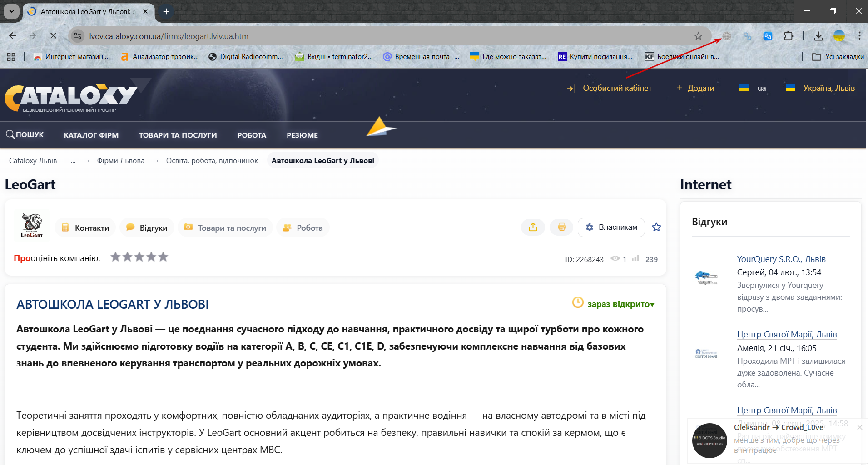Click the site information icon in address bar
The width and height of the screenshot is (868, 465).
[78, 36]
